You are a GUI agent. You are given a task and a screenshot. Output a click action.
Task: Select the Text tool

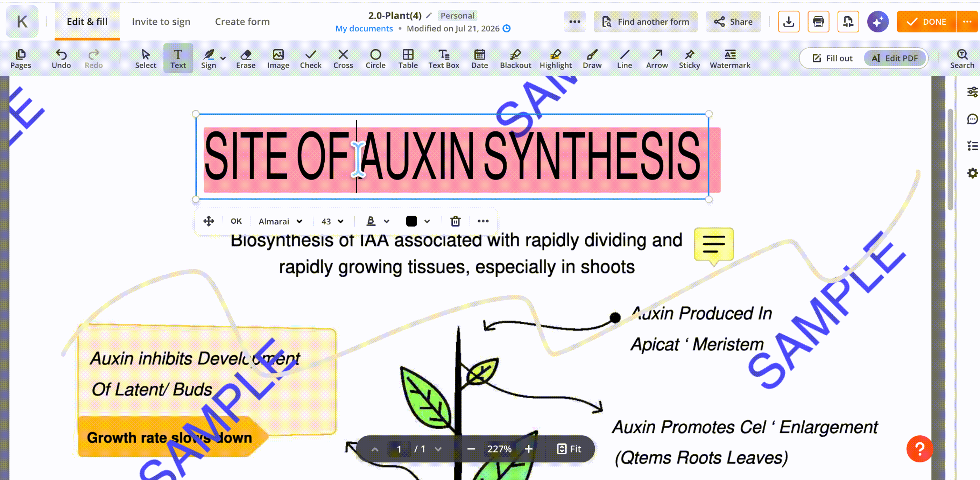(178, 59)
